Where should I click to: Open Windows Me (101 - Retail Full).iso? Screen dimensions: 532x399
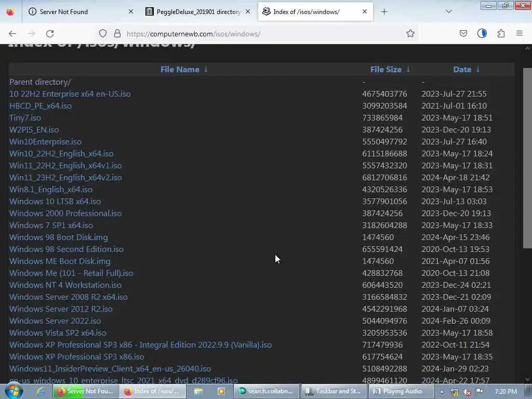71,273
